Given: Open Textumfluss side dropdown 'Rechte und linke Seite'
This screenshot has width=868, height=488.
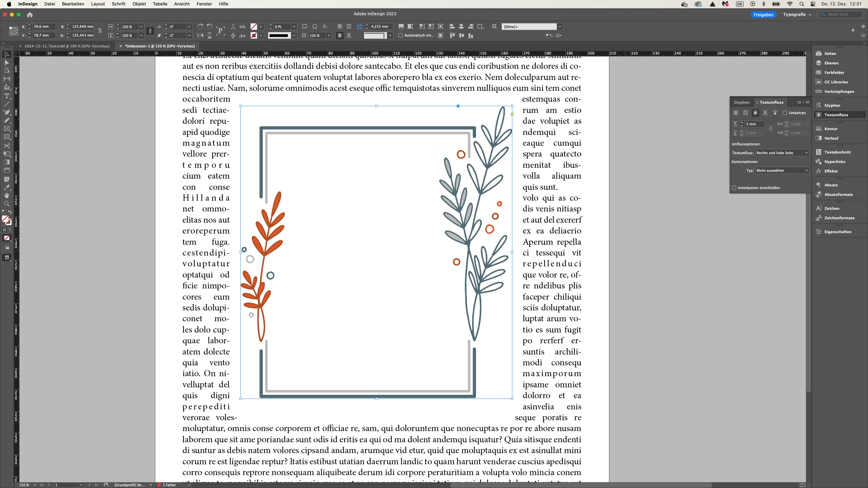Looking at the screenshot, I should click(782, 153).
